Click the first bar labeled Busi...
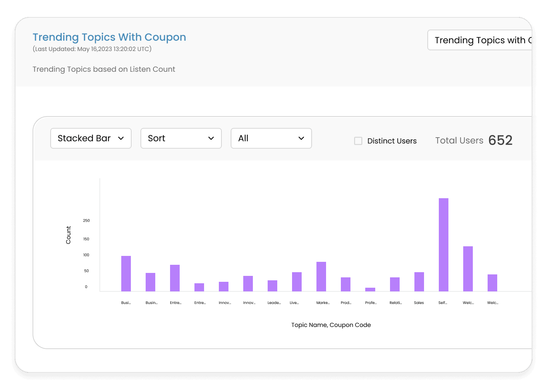The width and height of the screenshot is (556, 392). pos(126,274)
